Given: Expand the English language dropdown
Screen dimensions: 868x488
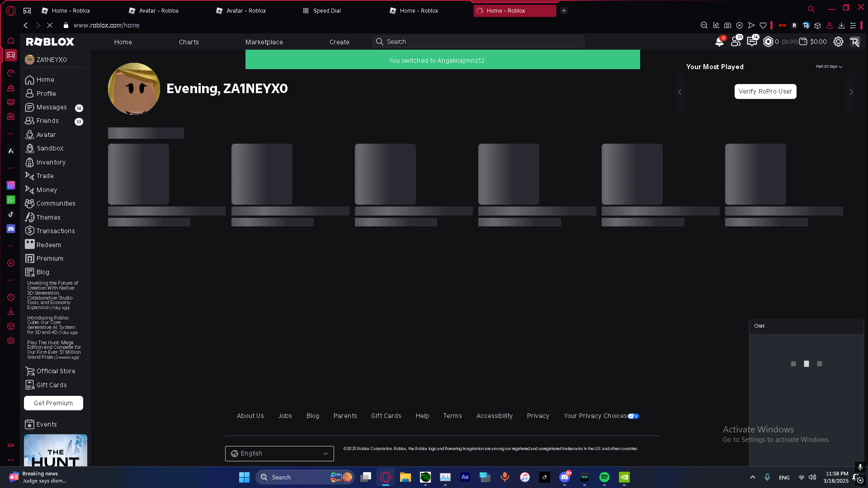Looking at the screenshot, I should tap(279, 454).
